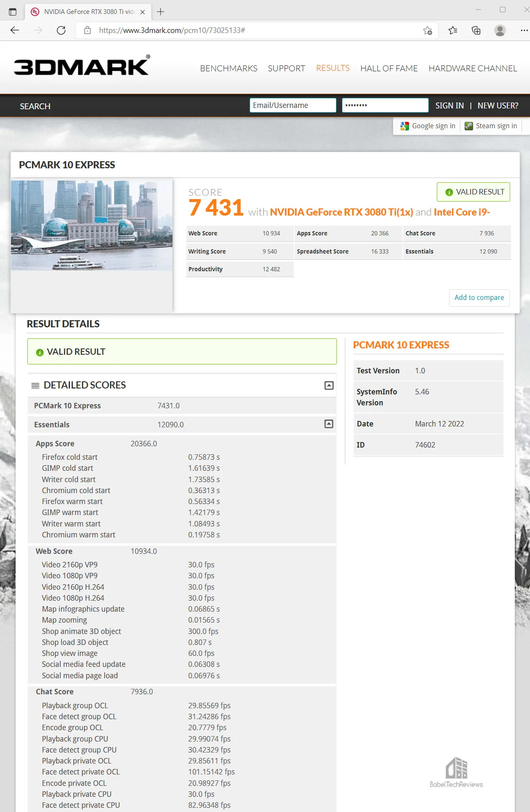Focus the password field
The height and width of the screenshot is (812, 530).
[385, 105]
